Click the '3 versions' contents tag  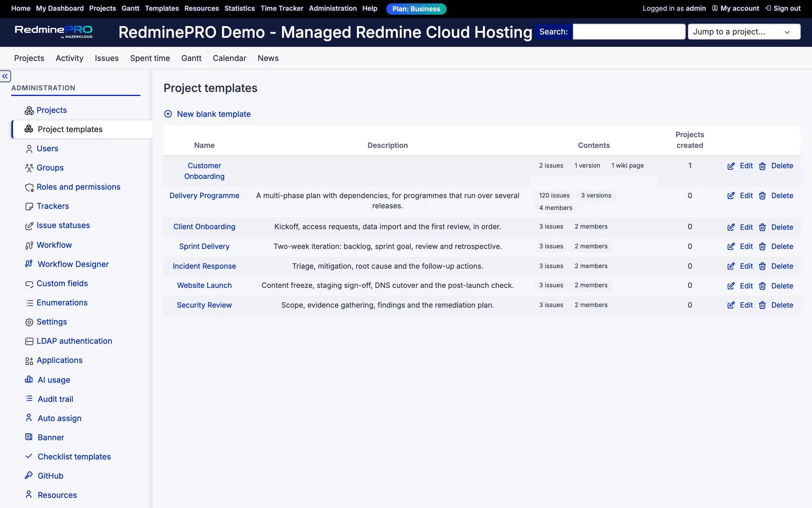(x=596, y=196)
